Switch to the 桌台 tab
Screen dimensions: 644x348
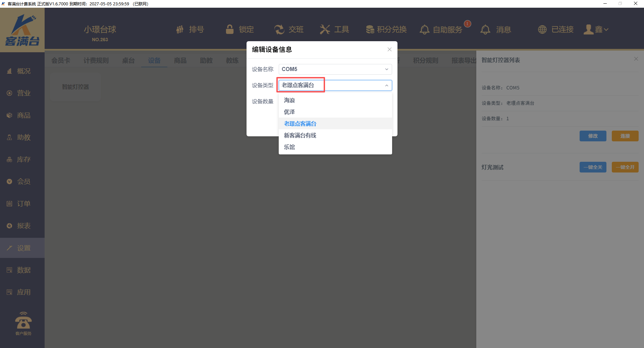click(128, 61)
